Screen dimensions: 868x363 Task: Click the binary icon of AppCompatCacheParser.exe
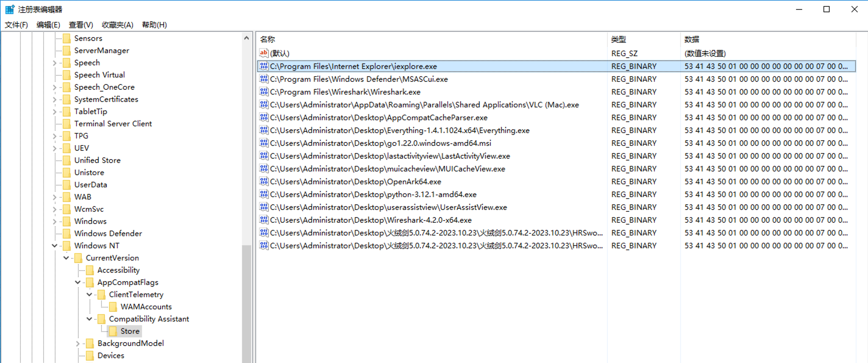point(264,117)
